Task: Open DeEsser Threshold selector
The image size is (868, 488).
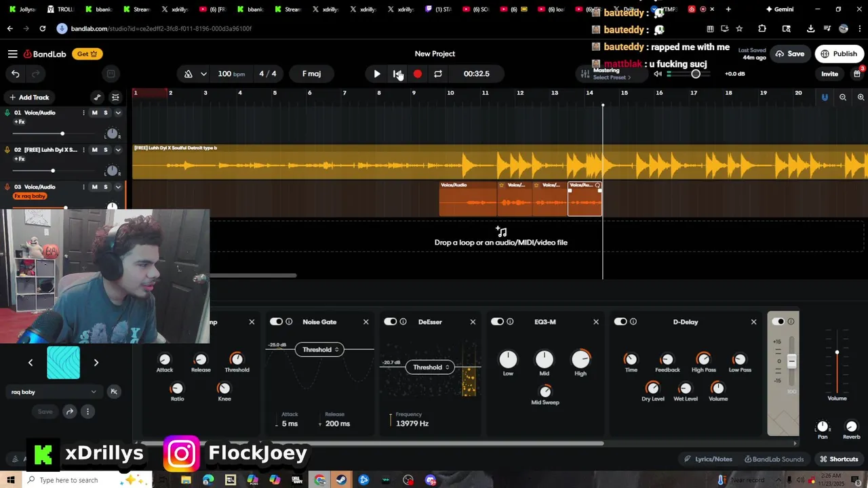Action: tap(430, 367)
